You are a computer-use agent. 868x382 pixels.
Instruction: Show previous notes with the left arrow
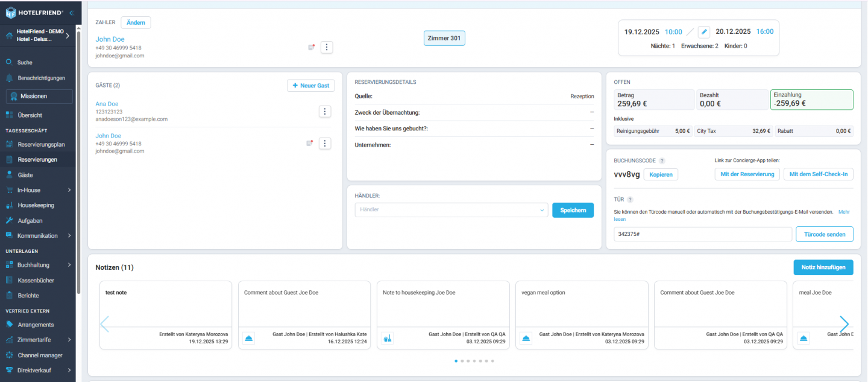105,324
